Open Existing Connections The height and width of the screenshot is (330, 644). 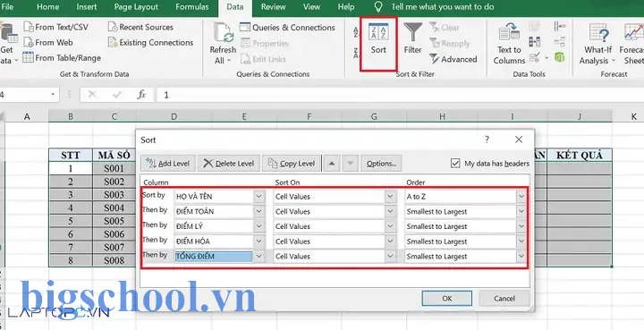[x=150, y=42]
